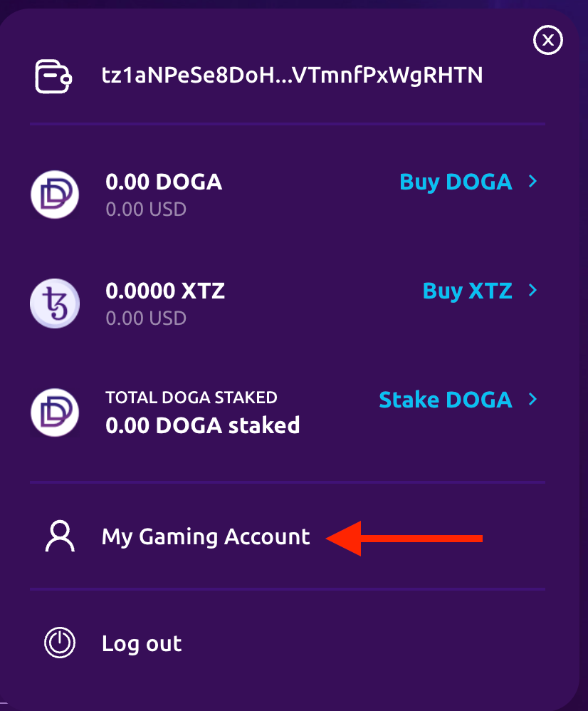
Task: Click the 0.00 DOGA staked value
Action: tap(202, 425)
